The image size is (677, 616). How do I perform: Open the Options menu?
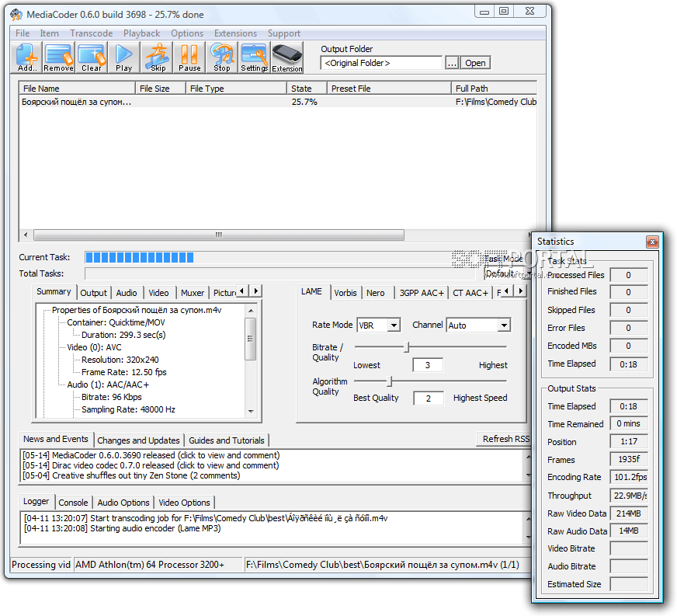(x=187, y=33)
